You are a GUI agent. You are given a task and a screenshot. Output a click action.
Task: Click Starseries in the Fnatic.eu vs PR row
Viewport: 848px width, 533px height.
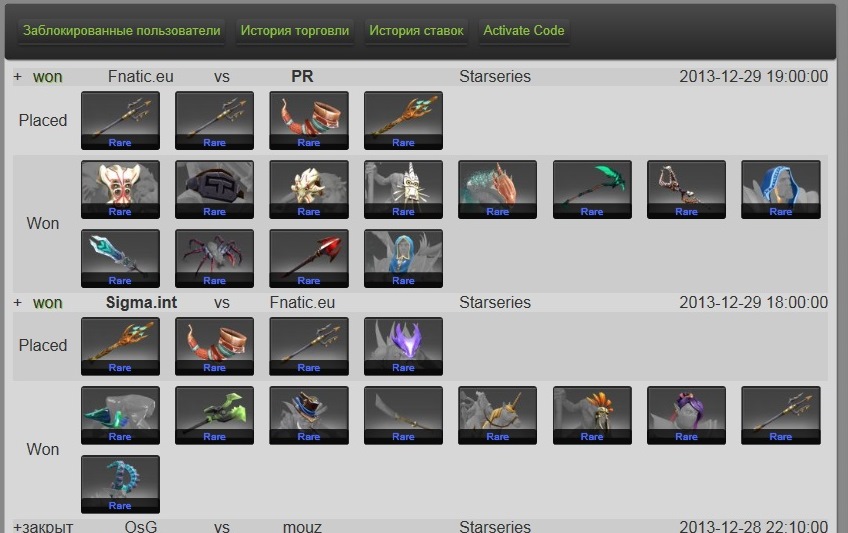click(x=495, y=77)
